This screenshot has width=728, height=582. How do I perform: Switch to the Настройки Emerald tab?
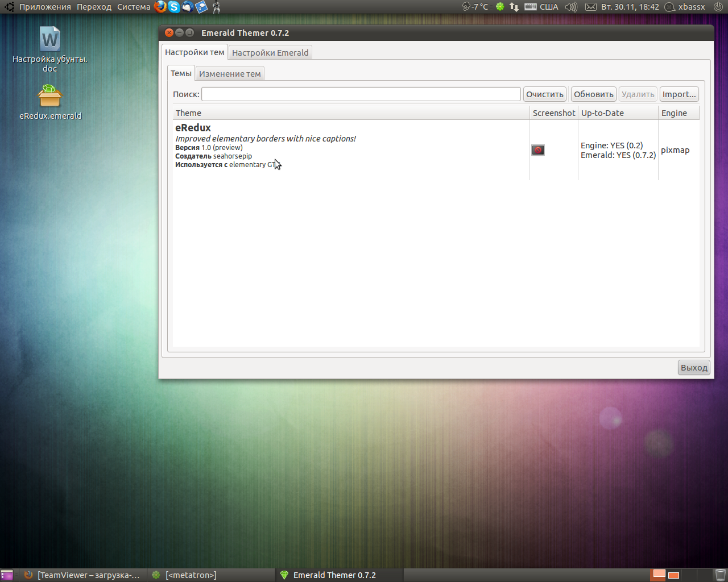point(270,53)
